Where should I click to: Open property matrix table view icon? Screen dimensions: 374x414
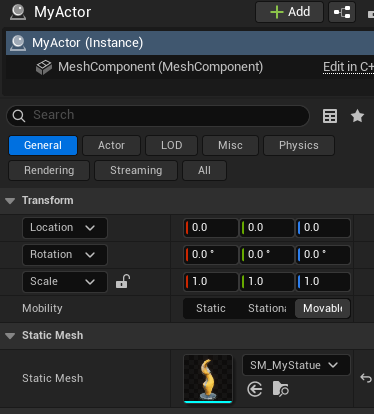point(330,116)
